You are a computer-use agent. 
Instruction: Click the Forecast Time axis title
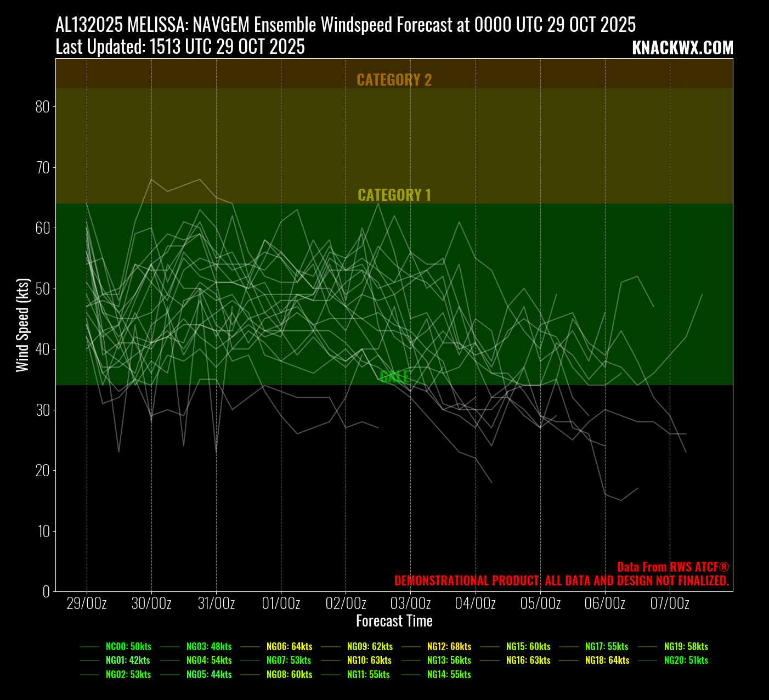(394, 621)
